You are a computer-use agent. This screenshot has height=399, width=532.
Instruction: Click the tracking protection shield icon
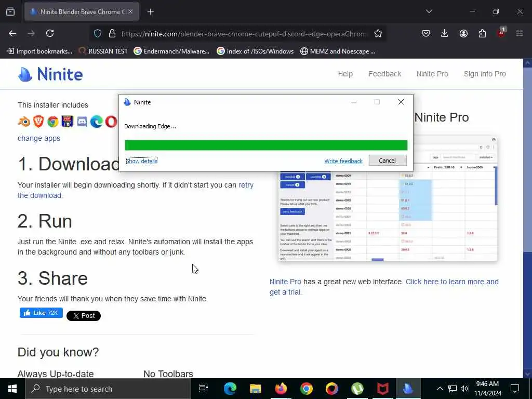point(98,34)
